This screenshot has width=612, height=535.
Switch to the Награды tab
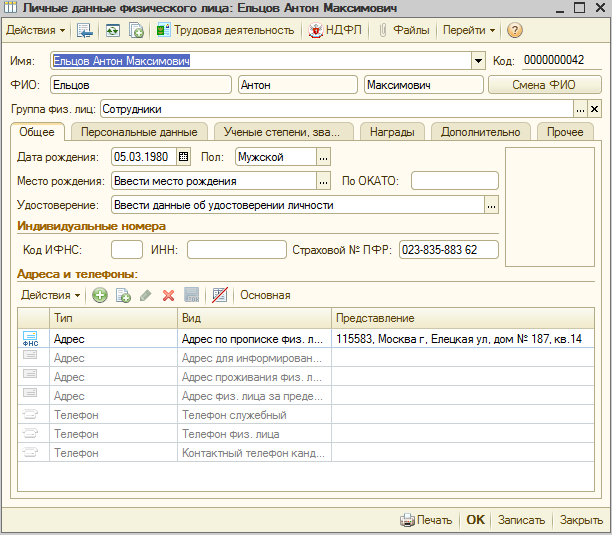392,132
